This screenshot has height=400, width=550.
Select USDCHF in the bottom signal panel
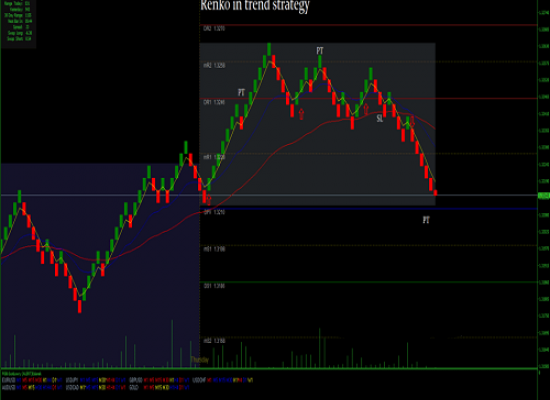point(199,380)
